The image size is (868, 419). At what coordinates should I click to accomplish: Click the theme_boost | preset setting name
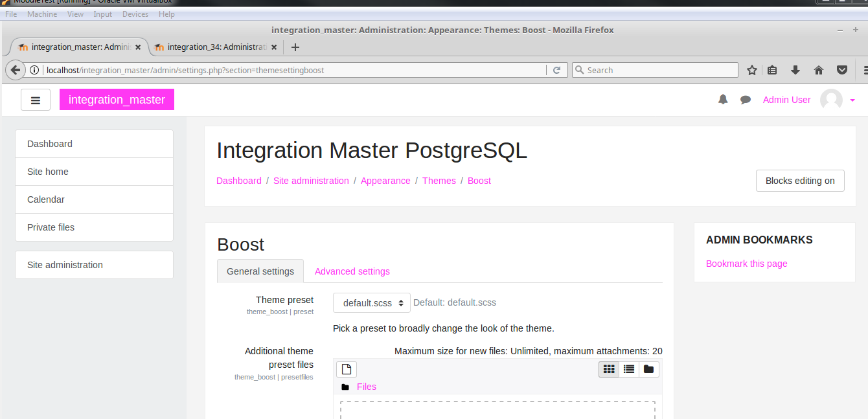280,311
